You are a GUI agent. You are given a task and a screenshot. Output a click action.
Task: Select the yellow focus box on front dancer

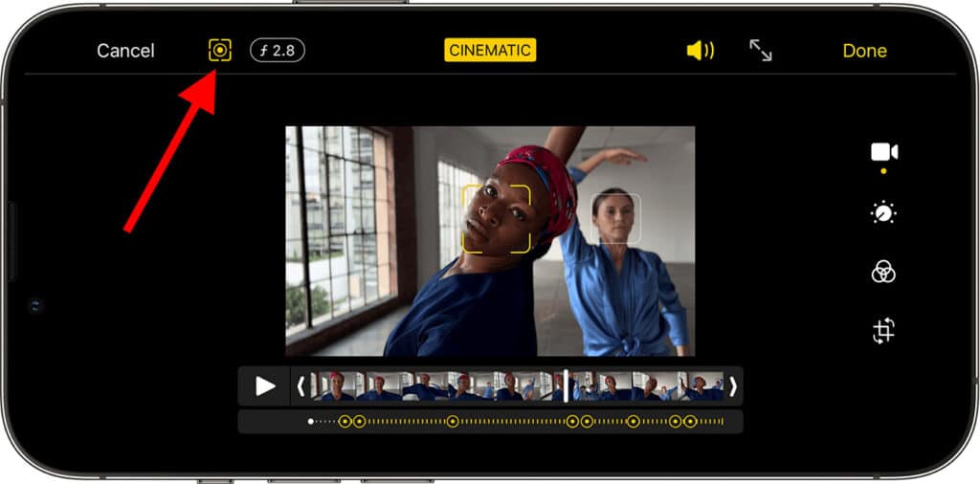[x=497, y=219]
